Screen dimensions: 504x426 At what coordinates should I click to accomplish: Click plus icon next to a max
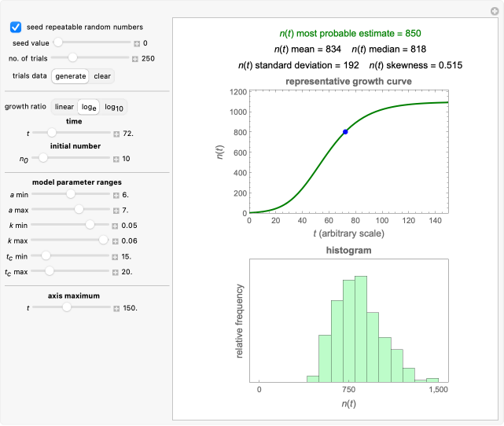[116, 210]
